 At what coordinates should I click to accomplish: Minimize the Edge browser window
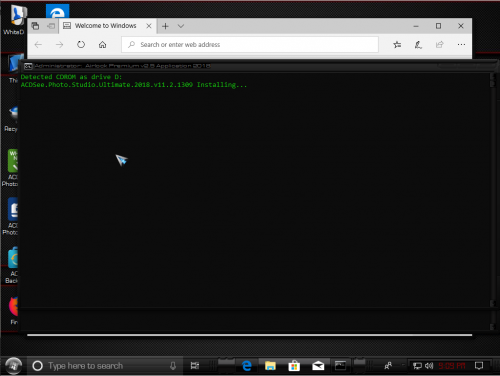click(x=416, y=26)
